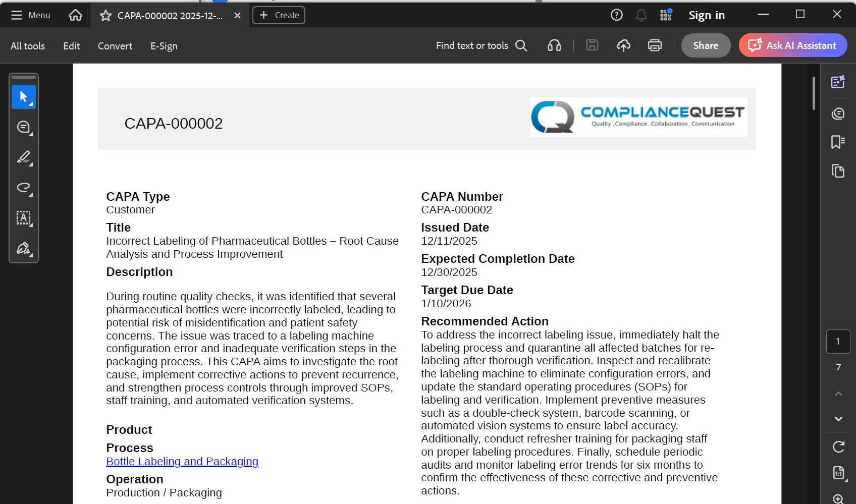Choose the freehand Draw loop tool

24,188
